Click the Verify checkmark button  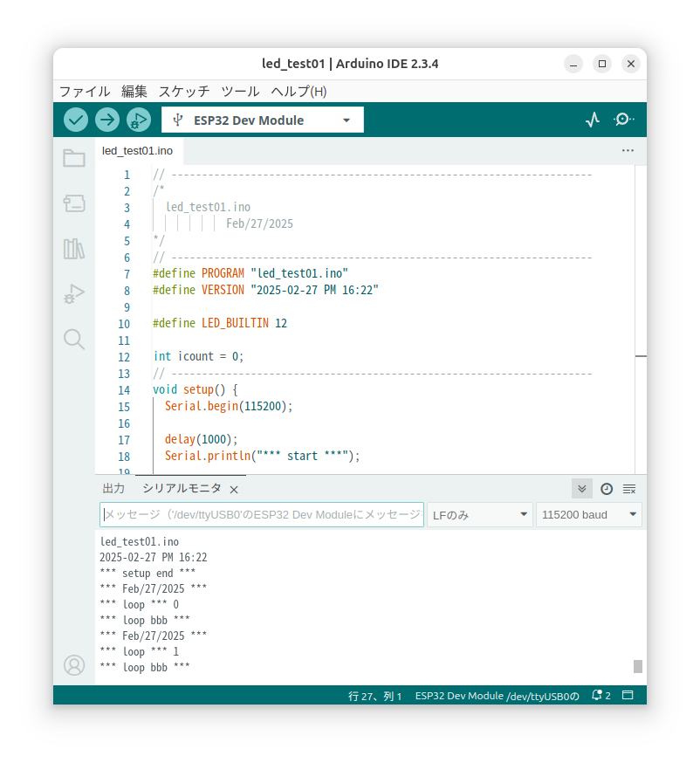(75, 120)
